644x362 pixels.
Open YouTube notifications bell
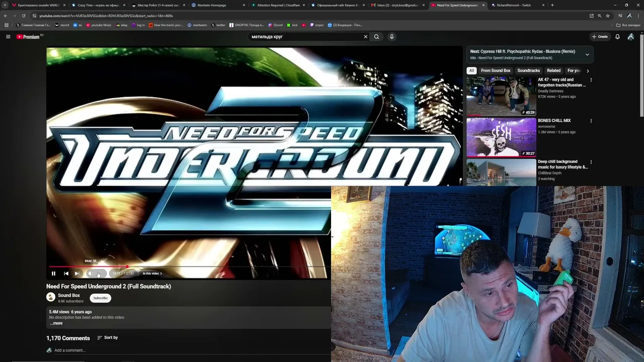pyautogui.click(x=617, y=37)
